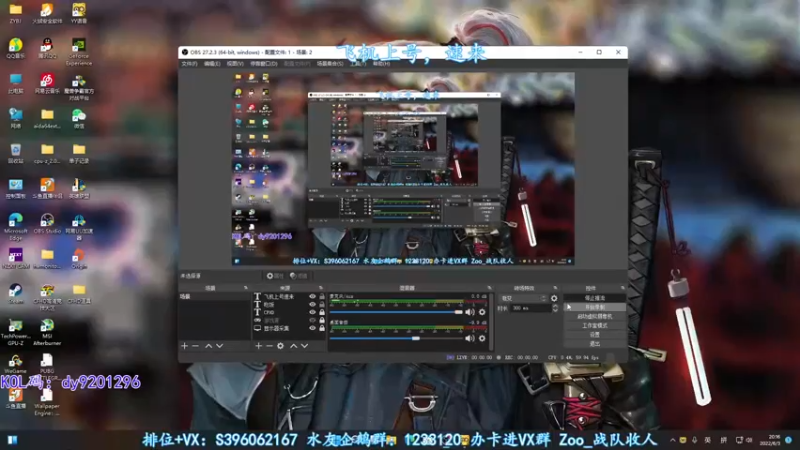Open 网易云音乐 desktop icon
Screen dimensions: 800x450
(47, 83)
